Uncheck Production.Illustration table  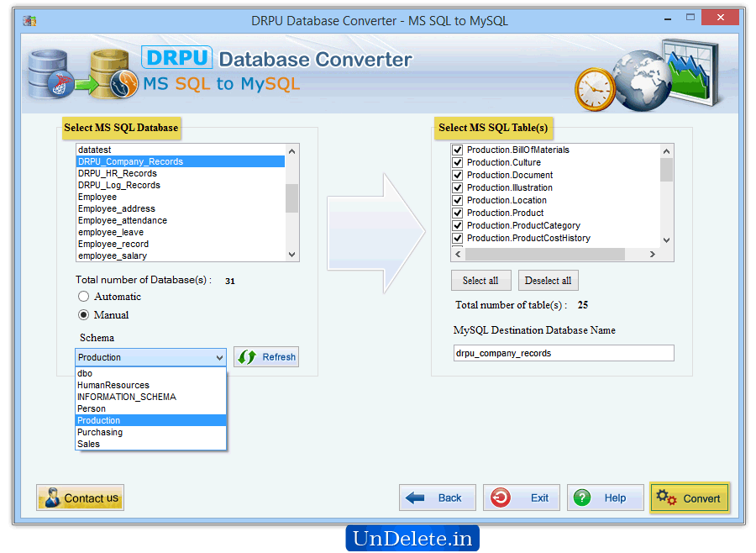458,187
